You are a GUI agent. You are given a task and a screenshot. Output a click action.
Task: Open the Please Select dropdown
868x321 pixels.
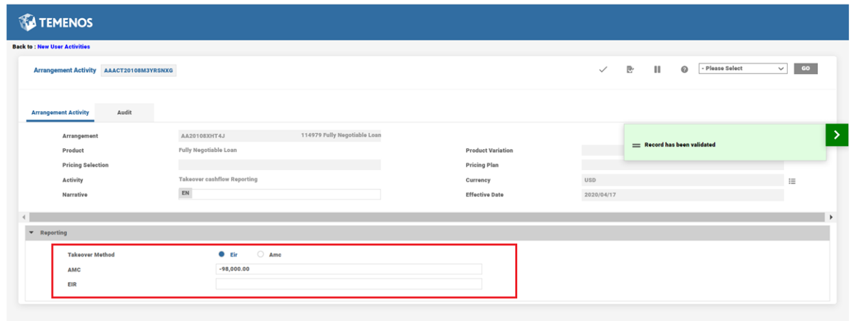pyautogui.click(x=743, y=69)
